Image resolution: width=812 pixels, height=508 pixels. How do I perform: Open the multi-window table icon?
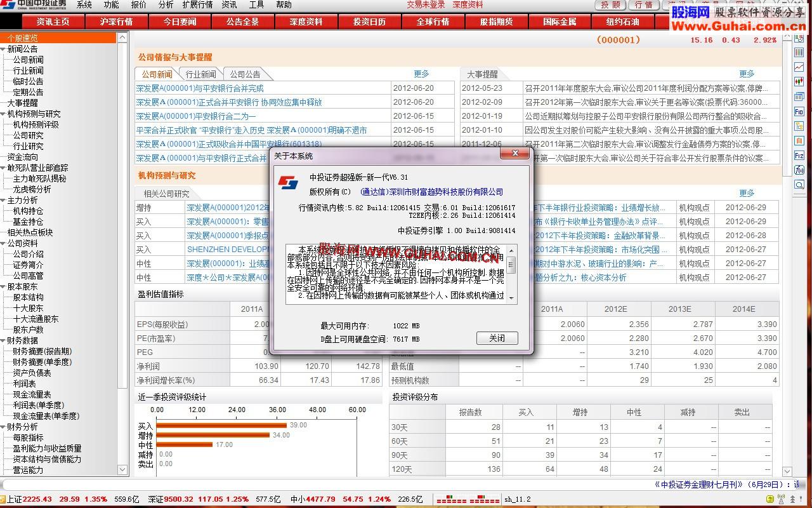tap(799, 97)
